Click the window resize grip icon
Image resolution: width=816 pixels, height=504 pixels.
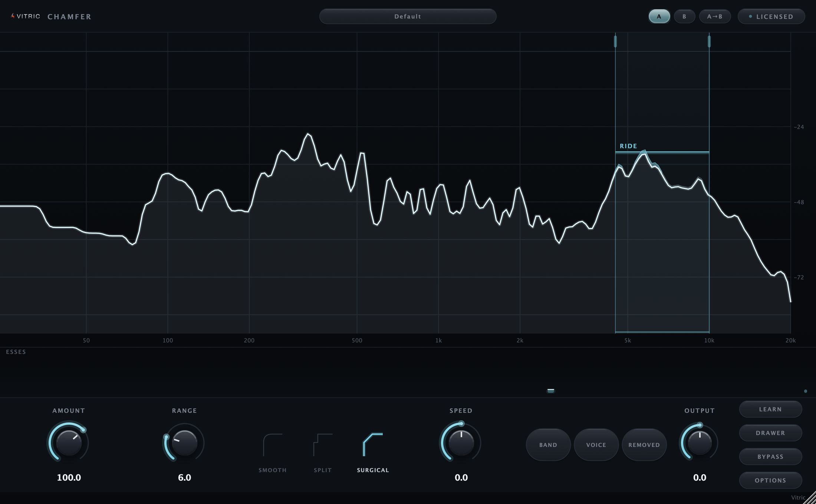click(x=810, y=498)
